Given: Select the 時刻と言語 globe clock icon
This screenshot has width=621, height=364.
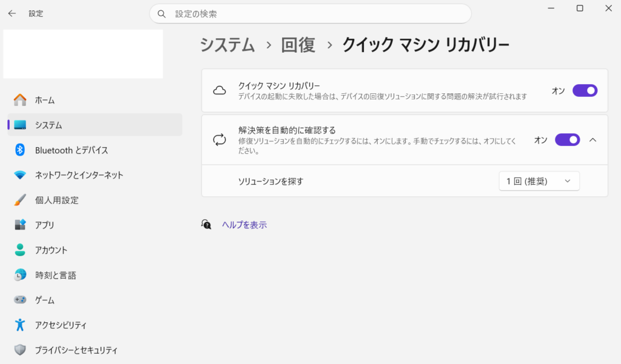Looking at the screenshot, I should pyautogui.click(x=20, y=275).
